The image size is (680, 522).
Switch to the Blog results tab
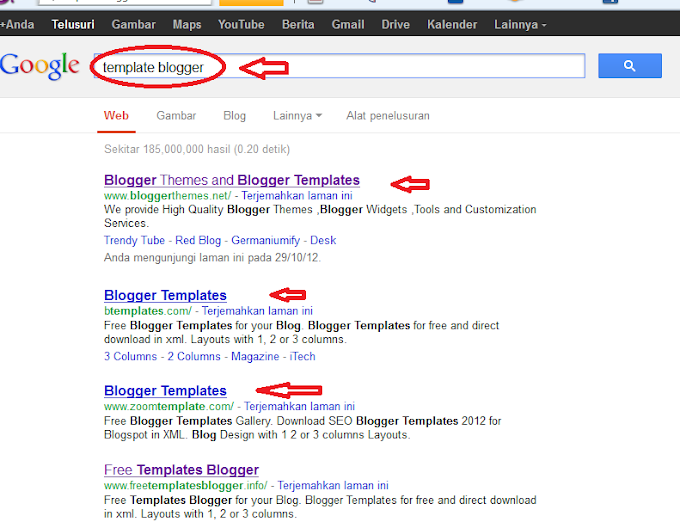click(235, 116)
